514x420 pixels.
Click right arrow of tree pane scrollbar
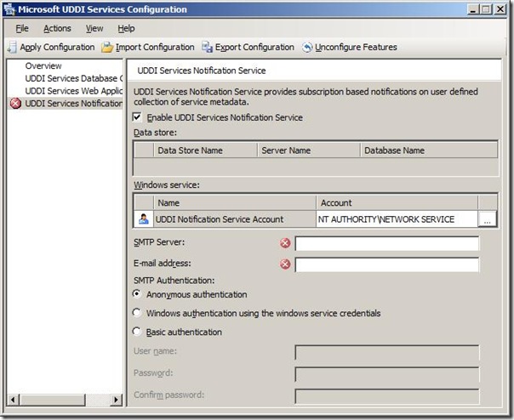(x=116, y=400)
